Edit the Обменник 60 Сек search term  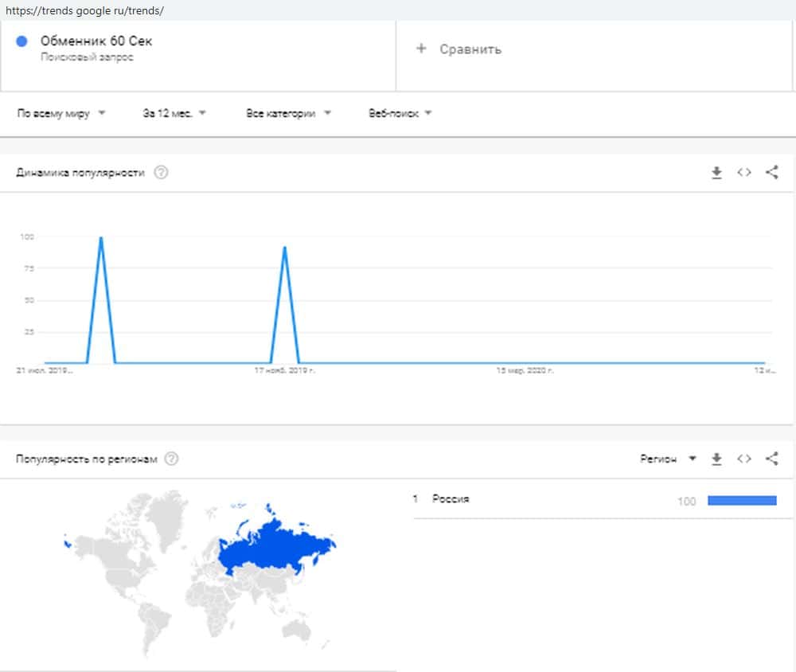coord(96,41)
